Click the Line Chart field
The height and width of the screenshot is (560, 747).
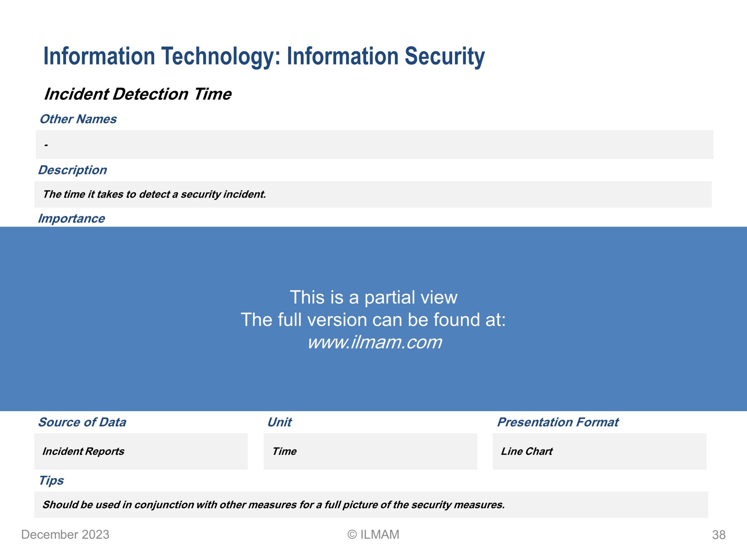[x=599, y=451]
